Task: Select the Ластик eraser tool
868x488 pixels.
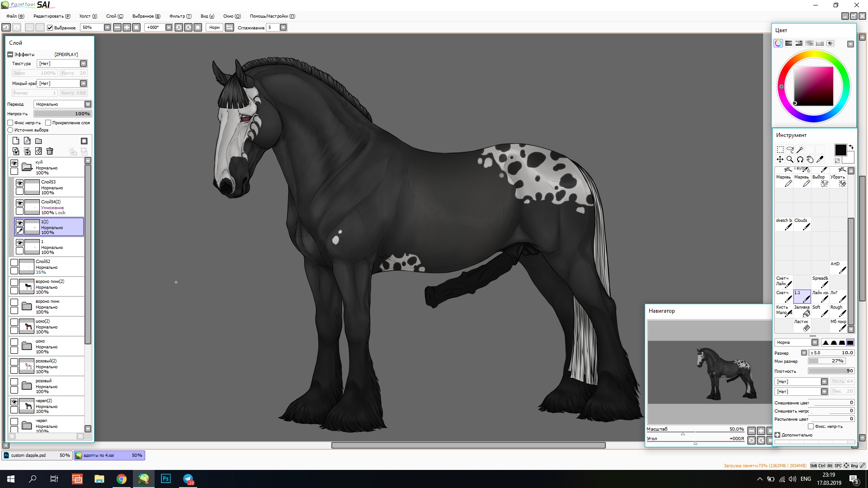Action: [802, 325]
